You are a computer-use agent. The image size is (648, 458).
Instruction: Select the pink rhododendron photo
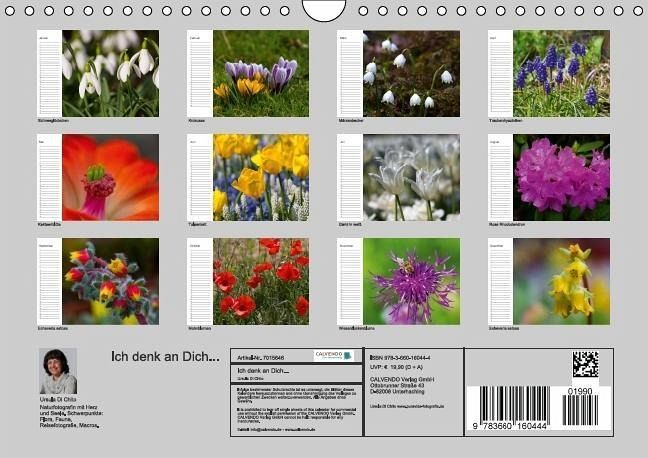pyautogui.click(x=561, y=177)
